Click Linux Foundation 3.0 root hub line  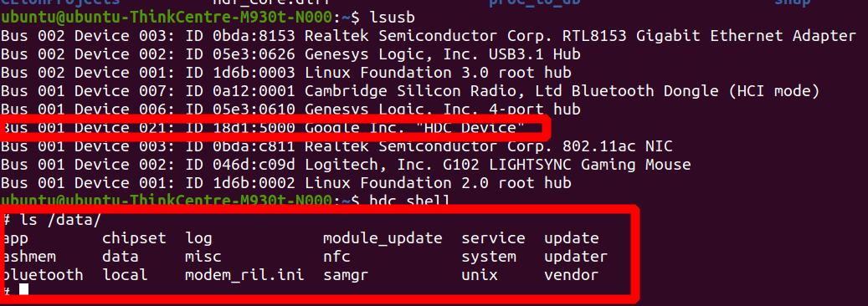pos(286,73)
